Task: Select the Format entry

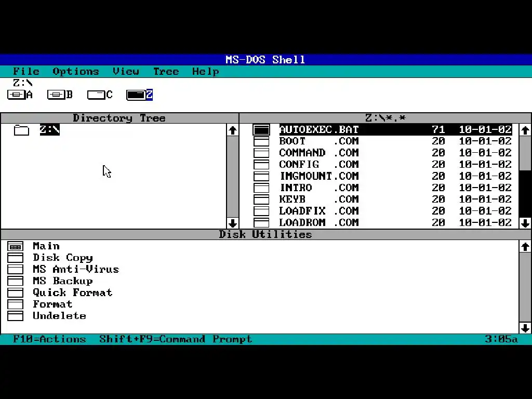Action: coord(52,304)
